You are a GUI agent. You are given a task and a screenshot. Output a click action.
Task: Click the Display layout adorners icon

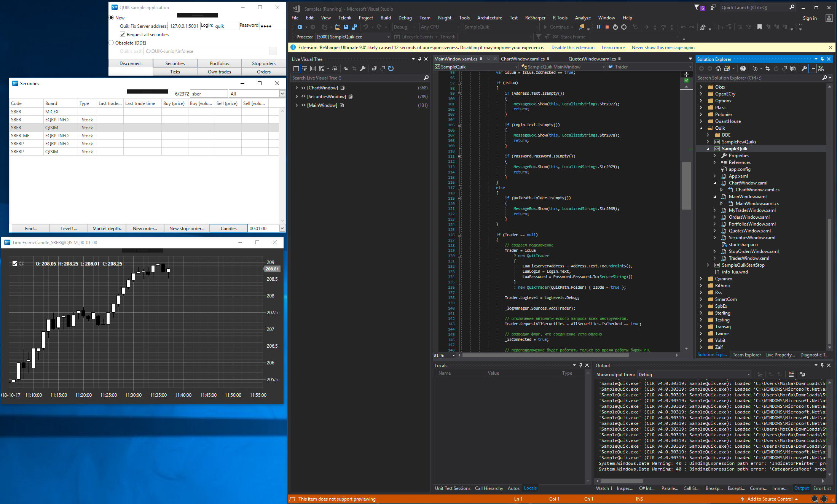click(313, 68)
